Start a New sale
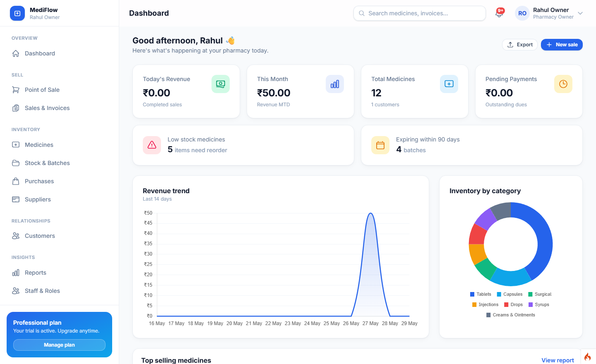 click(562, 45)
